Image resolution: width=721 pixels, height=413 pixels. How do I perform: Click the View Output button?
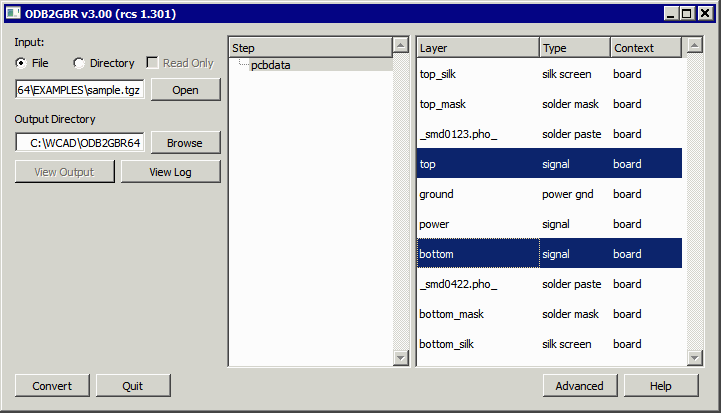[64, 172]
